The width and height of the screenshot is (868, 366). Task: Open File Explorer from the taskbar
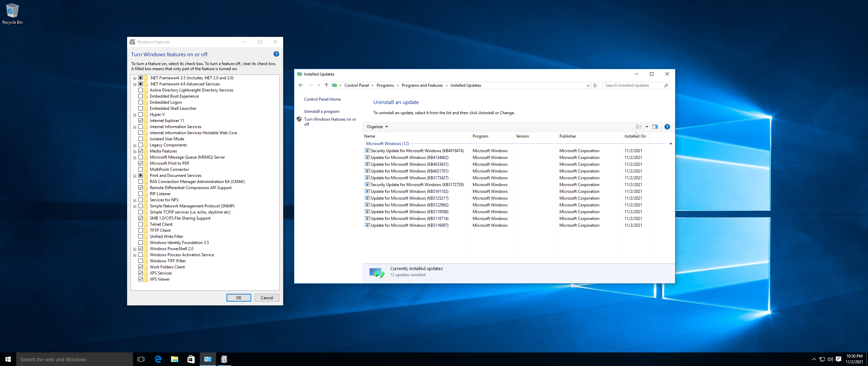coord(175,359)
